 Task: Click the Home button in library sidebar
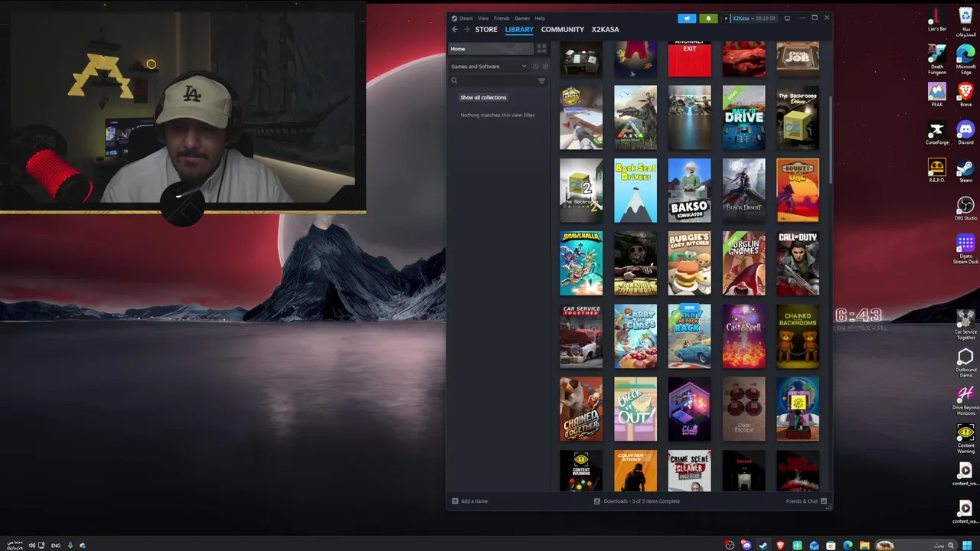click(x=491, y=49)
